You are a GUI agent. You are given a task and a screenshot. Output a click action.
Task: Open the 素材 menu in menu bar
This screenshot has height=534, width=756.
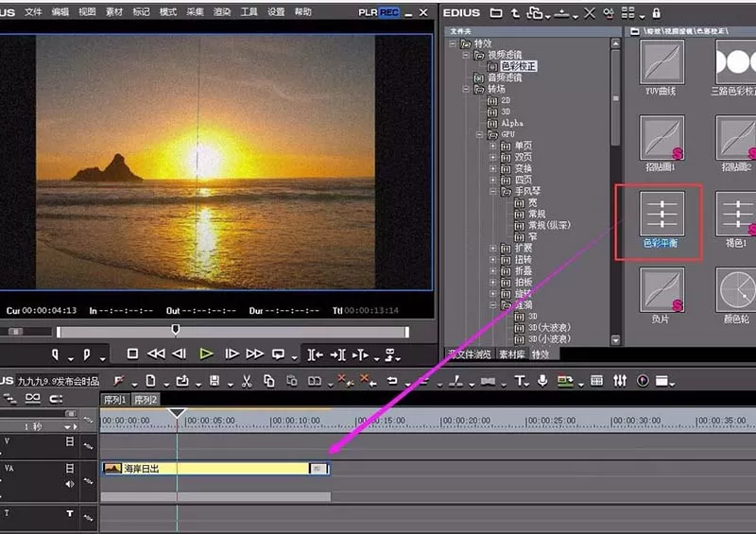114,12
